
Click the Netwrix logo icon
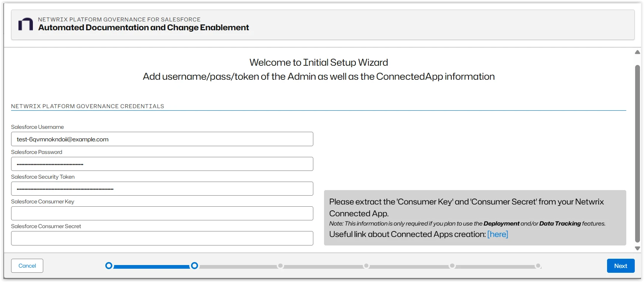coord(25,24)
